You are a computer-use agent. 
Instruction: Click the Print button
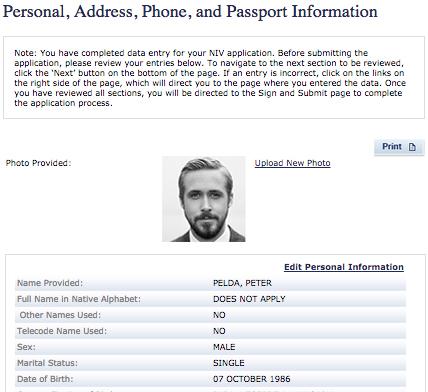pos(399,147)
